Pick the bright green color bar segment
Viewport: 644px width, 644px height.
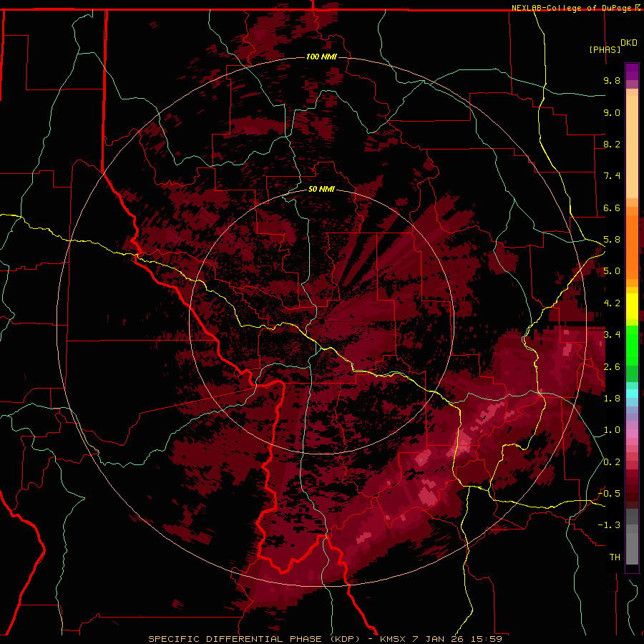pyautogui.click(x=632, y=344)
